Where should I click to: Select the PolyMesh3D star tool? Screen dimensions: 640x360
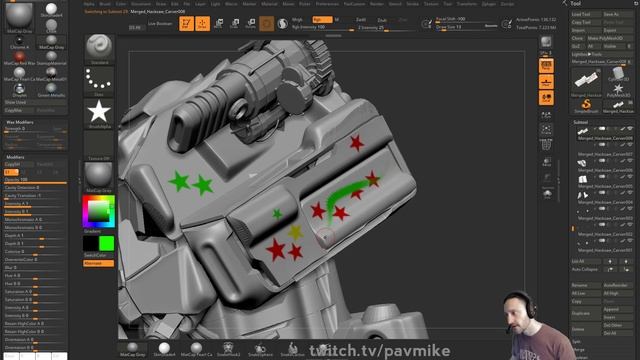click(x=618, y=90)
